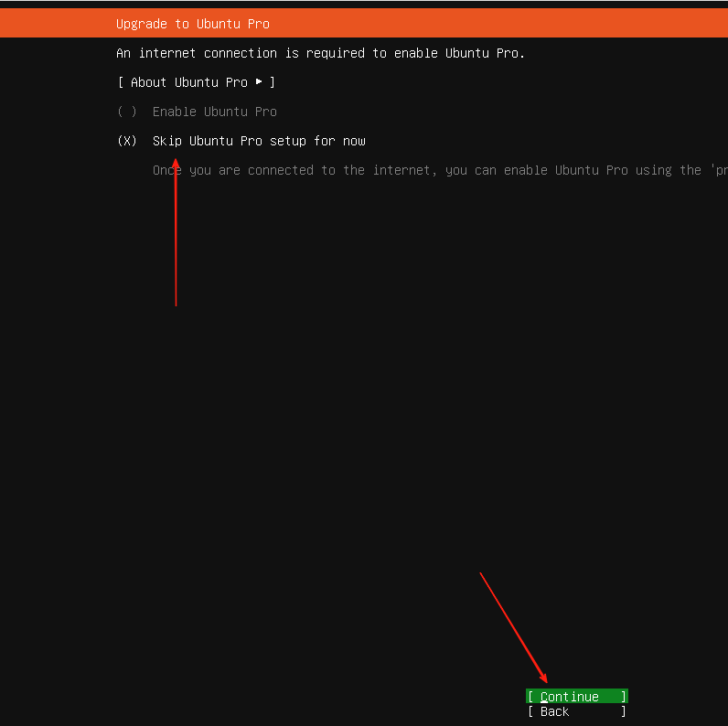Image resolution: width=728 pixels, height=726 pixels.
Task: Click the Upgrade to Ubuntu Pro title
Action: point(193,24)
